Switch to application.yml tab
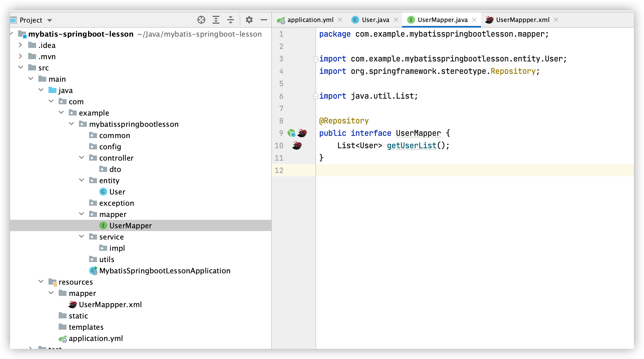Screen dimensions: 644x359 point(310,20)
